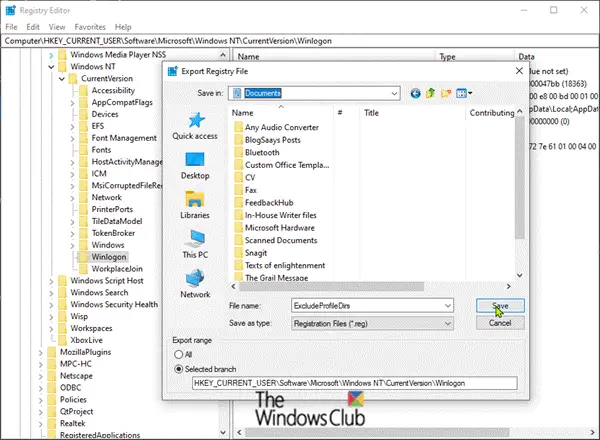Viewport: 600px width, 440px height.
Task: Open the Edit menu
Action: pyautogui.click(x=33, y=27)
